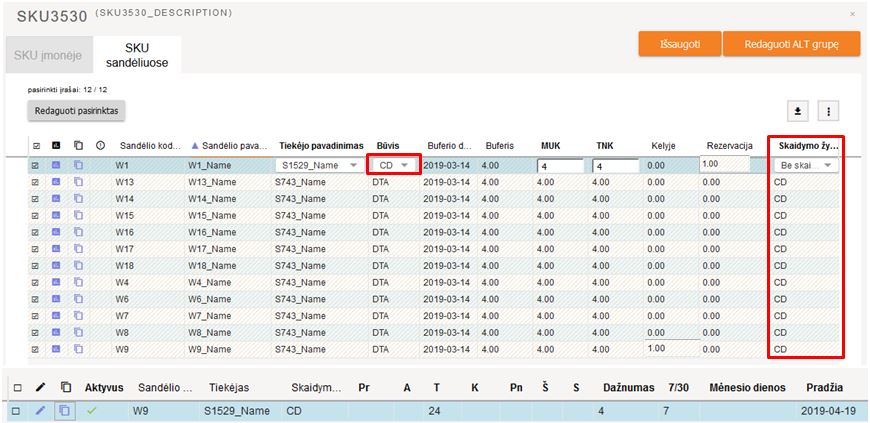
Task: Select the SKU sandėliuose tab
Action: (x=138, y=55)
